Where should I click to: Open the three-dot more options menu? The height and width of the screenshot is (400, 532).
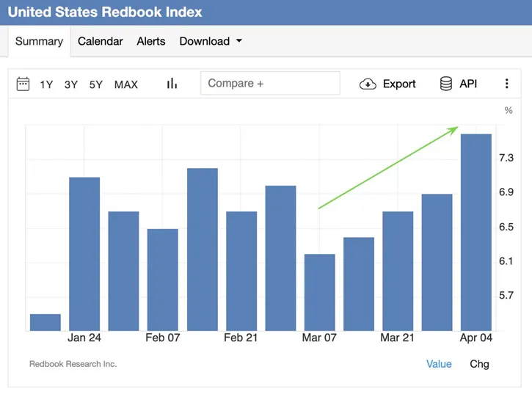(506, 84)
